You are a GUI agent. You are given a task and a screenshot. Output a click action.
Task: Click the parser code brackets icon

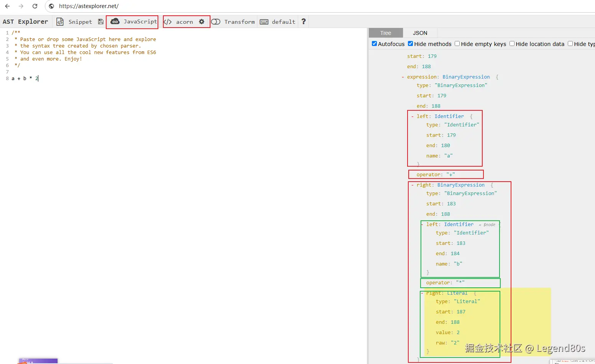pos(168,22)
